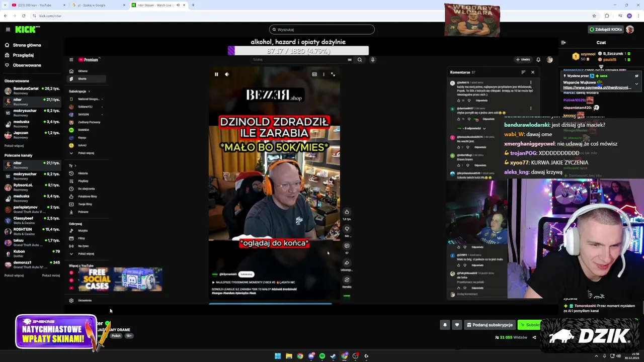This screenshot has height=362, width=644.
Task: Open comments sort options icon
Action: click(523, 72)
